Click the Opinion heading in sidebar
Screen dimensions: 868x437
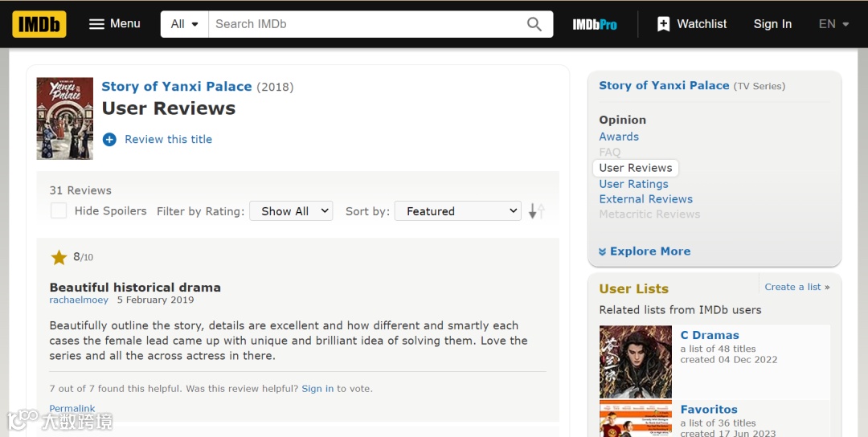tap(622, 120)
